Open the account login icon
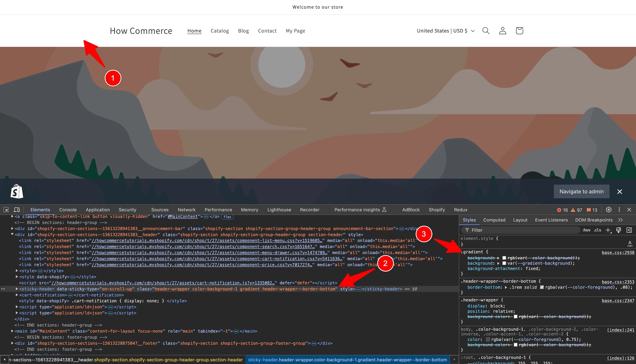The height and width of the screenshot is (364, 636). [x=502, y=30]
